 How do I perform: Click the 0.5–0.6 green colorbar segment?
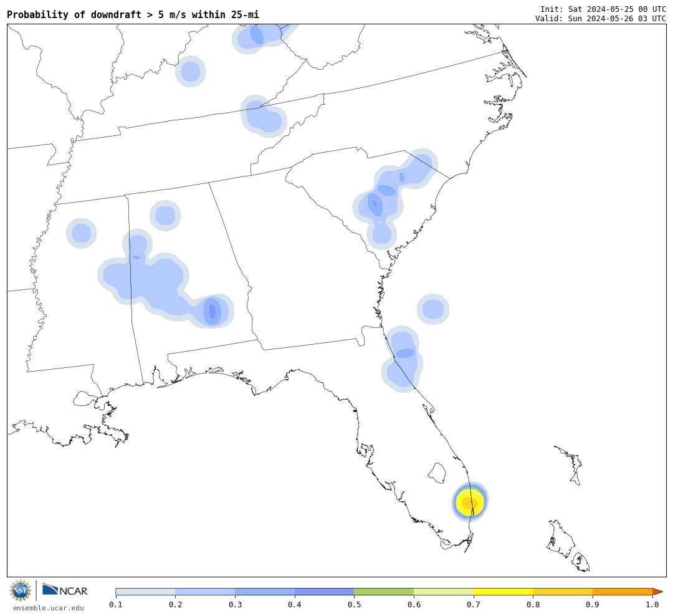tap(384, 592)
